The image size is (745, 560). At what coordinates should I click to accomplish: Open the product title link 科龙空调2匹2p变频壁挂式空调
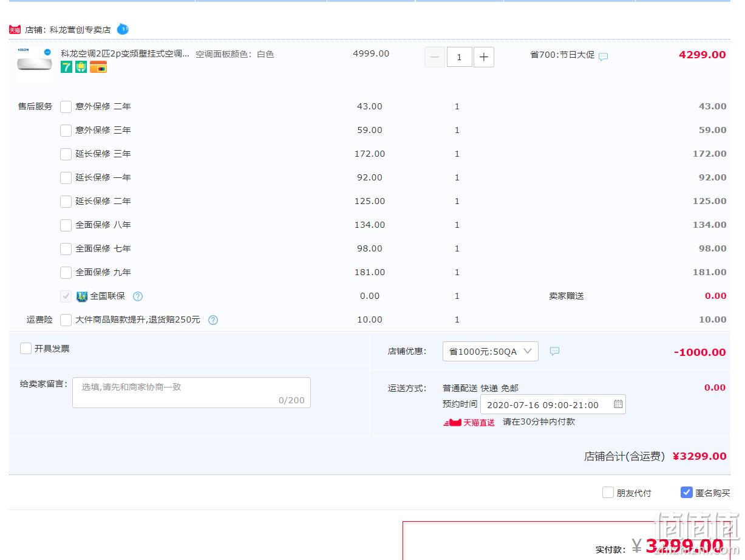point(125,53)
